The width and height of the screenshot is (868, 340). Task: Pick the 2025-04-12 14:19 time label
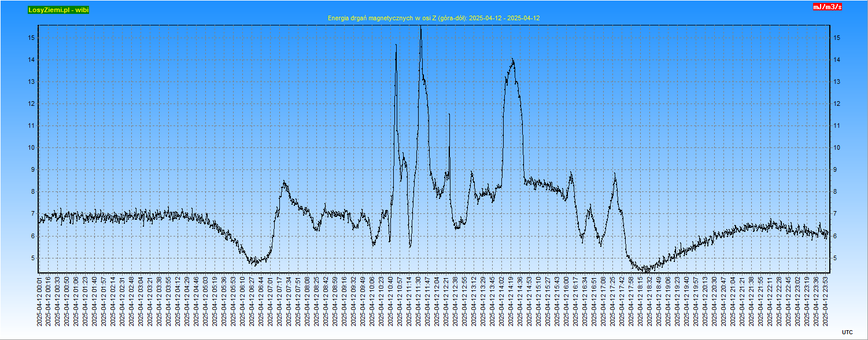(x=511, y=301)
